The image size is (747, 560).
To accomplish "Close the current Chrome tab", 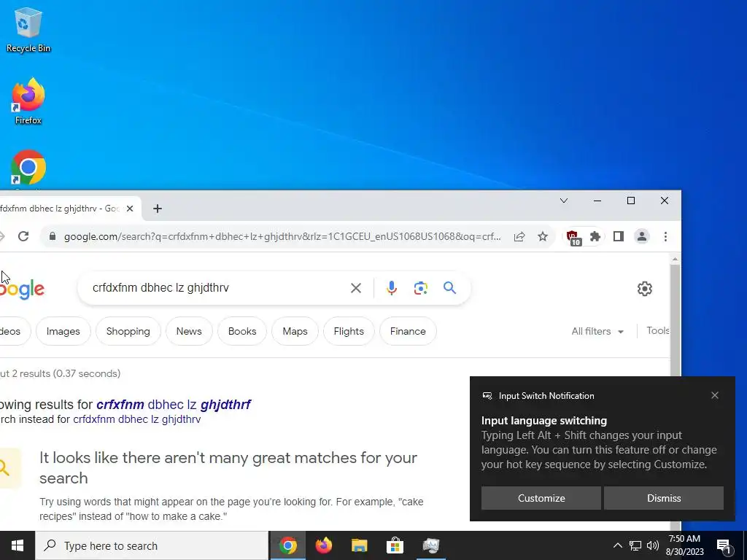I will pos(130,209).
